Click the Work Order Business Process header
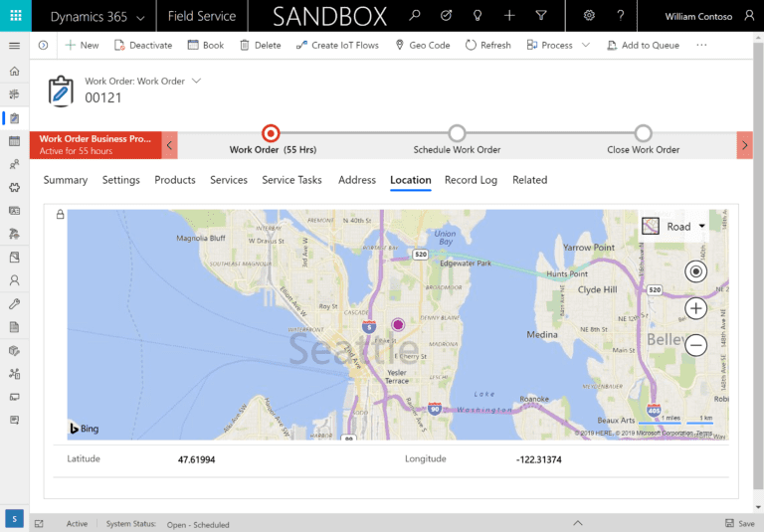This screenshot has width=764, height=532. pyautogui.click(x=95, y=145)
